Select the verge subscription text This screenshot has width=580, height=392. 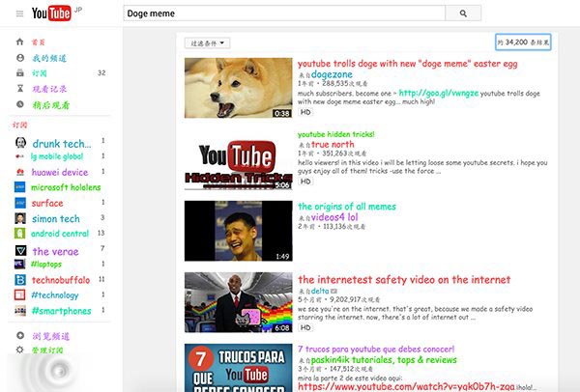tap(55, 252)
